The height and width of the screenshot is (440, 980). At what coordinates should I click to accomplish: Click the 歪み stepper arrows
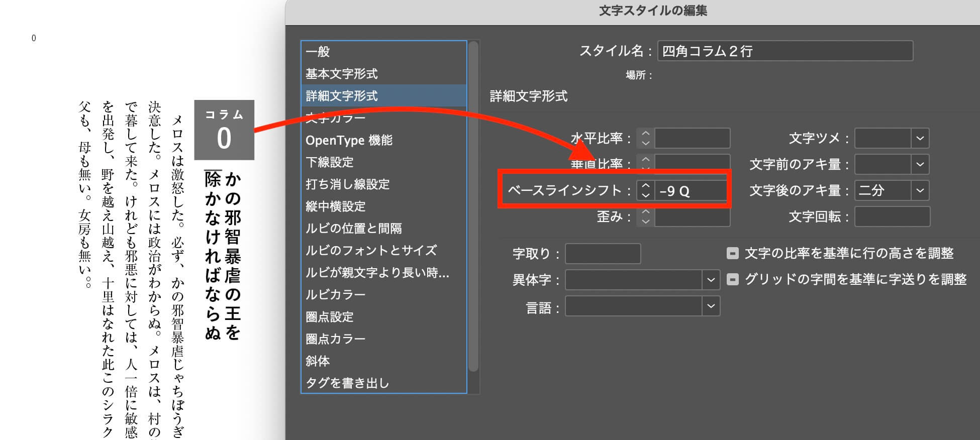pyautogui.click(x=646, y=217)
